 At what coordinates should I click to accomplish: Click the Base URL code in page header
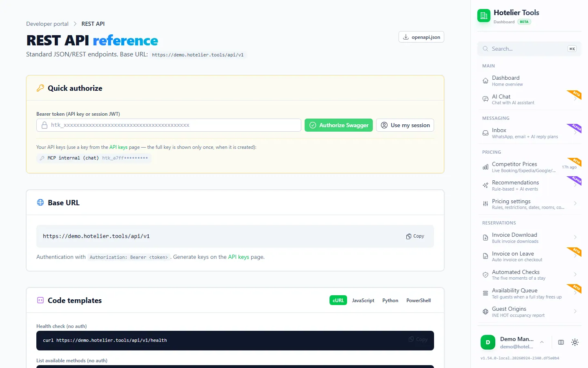[198, 55]
